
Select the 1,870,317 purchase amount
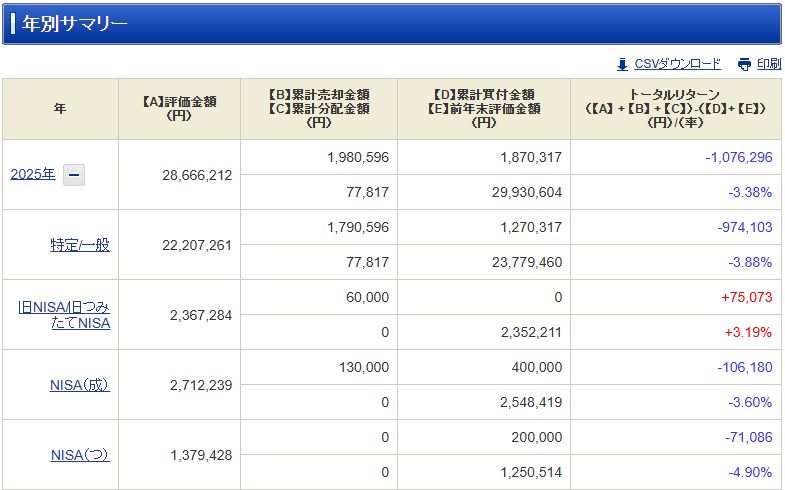(531, 157)
